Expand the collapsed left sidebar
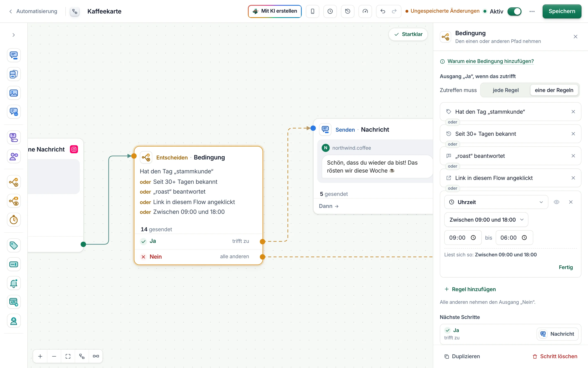The height and width of the screenshot is (368, 588). pyautogui.click(x=14, y=35)
